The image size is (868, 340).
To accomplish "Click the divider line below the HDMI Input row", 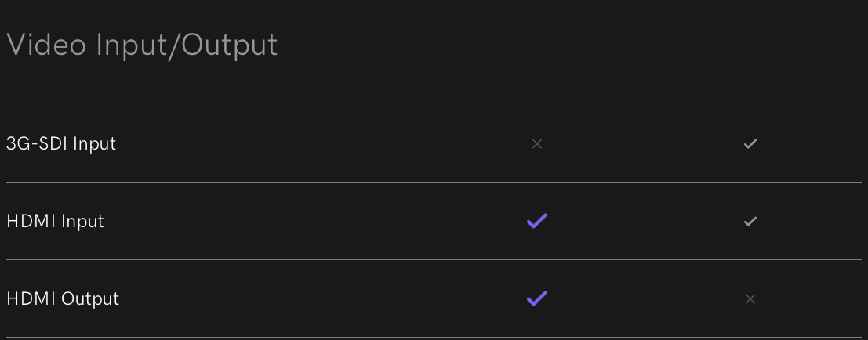I will tap(434, 259).
